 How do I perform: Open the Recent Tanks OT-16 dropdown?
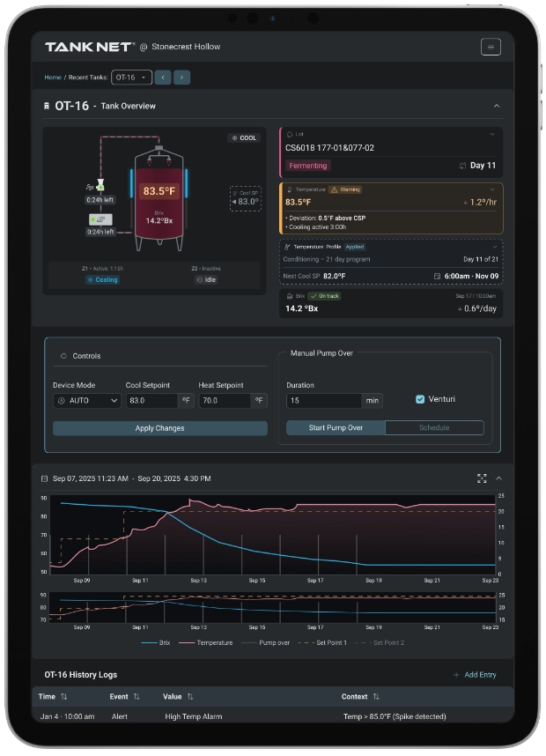tap(131, 78)
